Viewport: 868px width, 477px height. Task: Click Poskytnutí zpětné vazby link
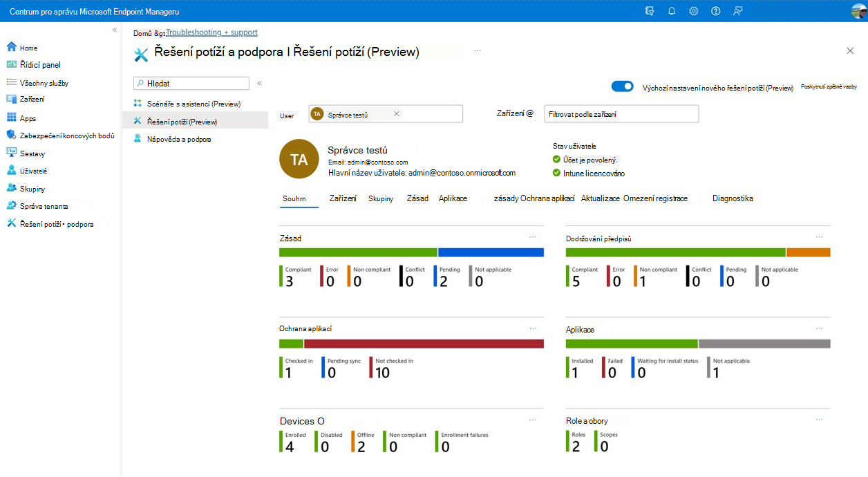click(829, 87)
